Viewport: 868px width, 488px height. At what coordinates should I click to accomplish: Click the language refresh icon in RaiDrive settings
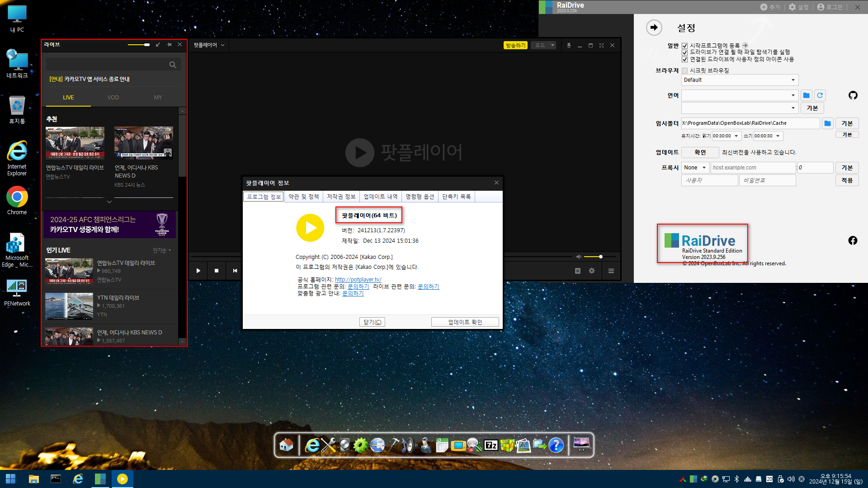pos(820,95)
